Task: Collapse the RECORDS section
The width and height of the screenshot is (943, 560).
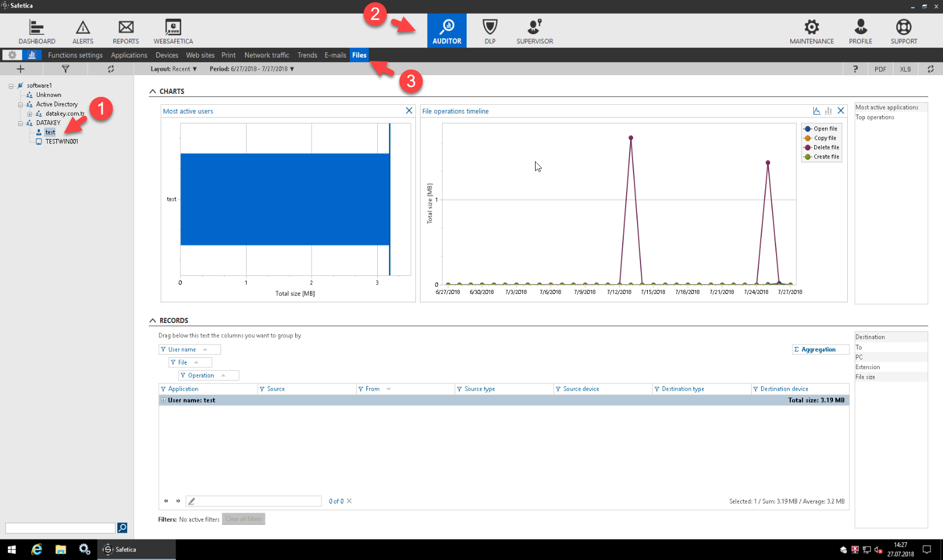Action: click(x=153, y=321)
